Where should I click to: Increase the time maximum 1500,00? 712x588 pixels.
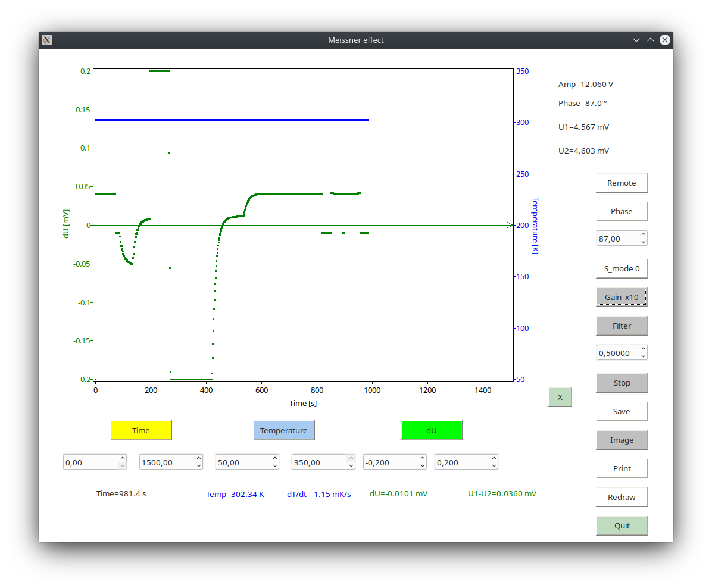click(x=199, y=459)
